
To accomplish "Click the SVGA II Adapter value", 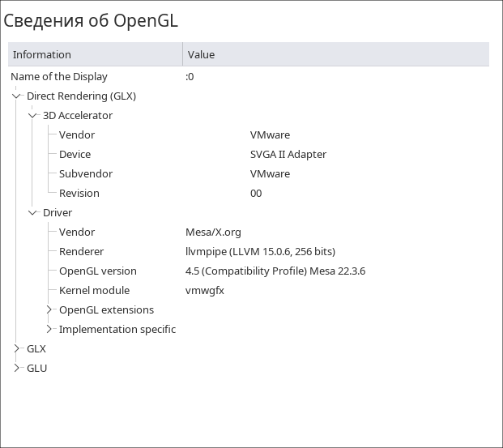I will [288, 155].
